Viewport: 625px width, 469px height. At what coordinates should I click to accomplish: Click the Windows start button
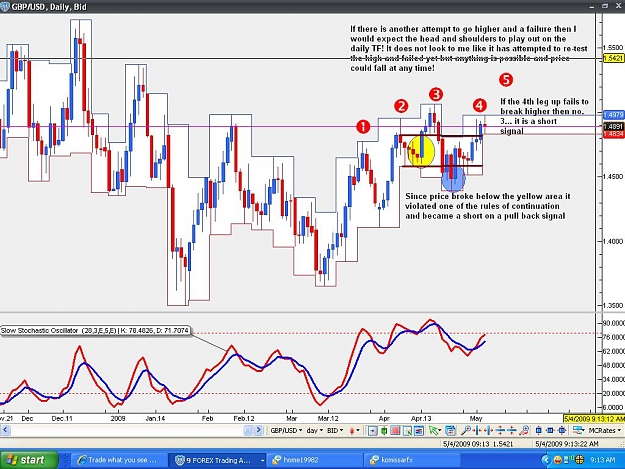point(29,460)
